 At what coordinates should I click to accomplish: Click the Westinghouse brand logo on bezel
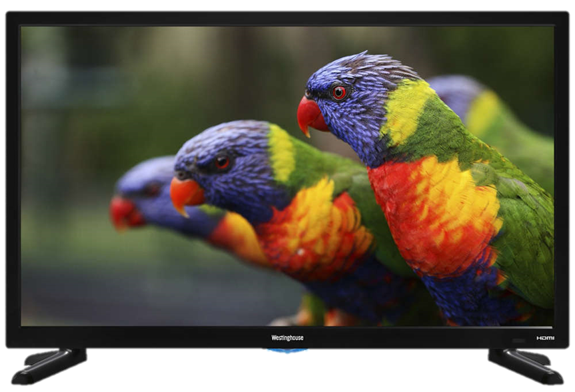click(287, 338)
